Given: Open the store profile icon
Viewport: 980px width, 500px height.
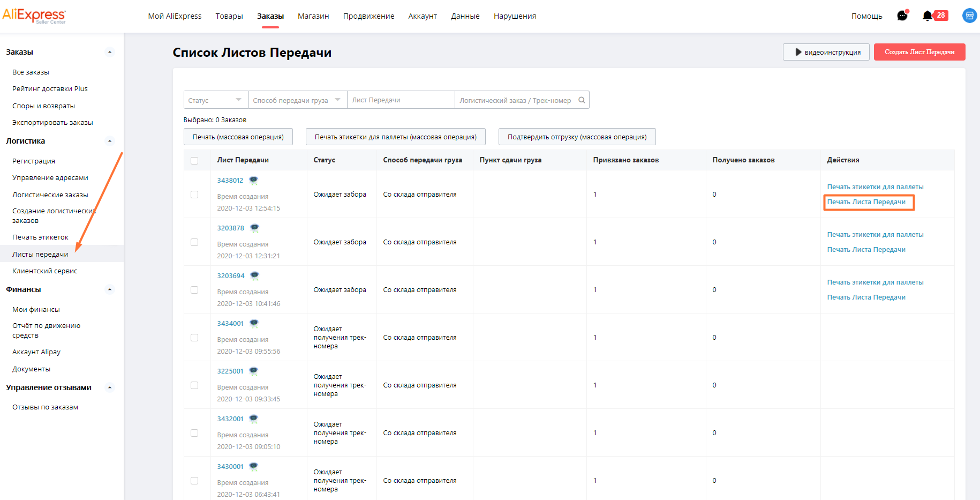Looking at the screenshot, I should coord(969,16).
